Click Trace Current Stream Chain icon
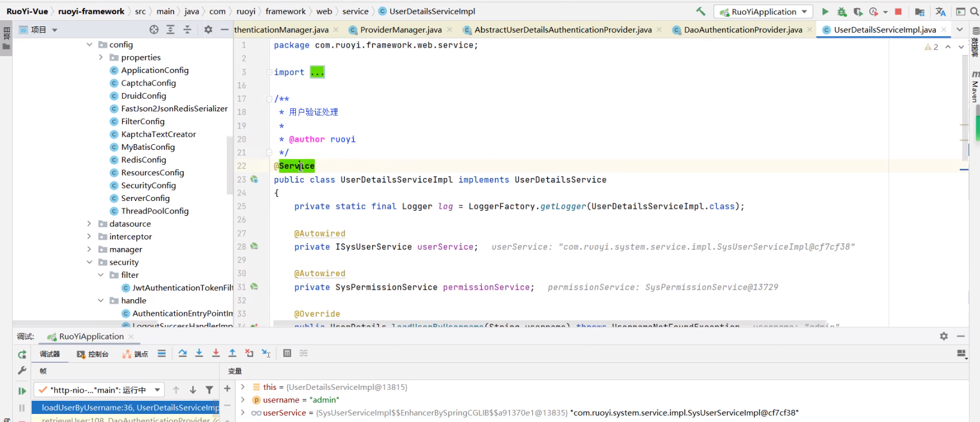Image resolution: width=980 pixels, height=422 pixels. point(304,354)
